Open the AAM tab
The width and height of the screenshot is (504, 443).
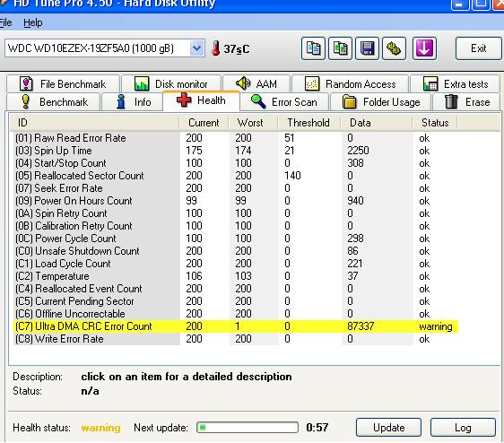(x=256, y=84)
